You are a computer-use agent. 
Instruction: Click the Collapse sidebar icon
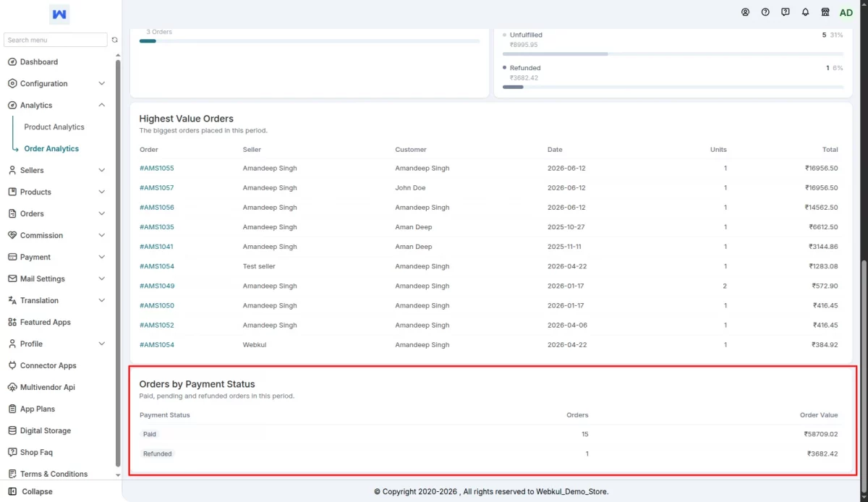pos(12,492)
